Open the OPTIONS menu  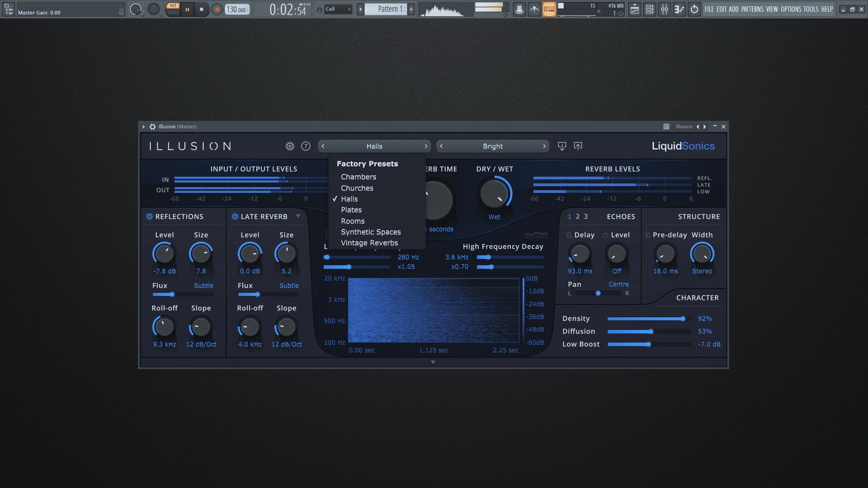click(x=791, y=9)
